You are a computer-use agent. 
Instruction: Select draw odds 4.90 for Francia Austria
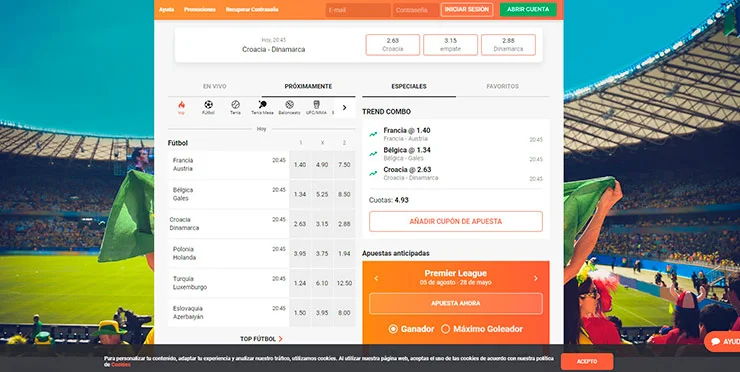(322, 165)
